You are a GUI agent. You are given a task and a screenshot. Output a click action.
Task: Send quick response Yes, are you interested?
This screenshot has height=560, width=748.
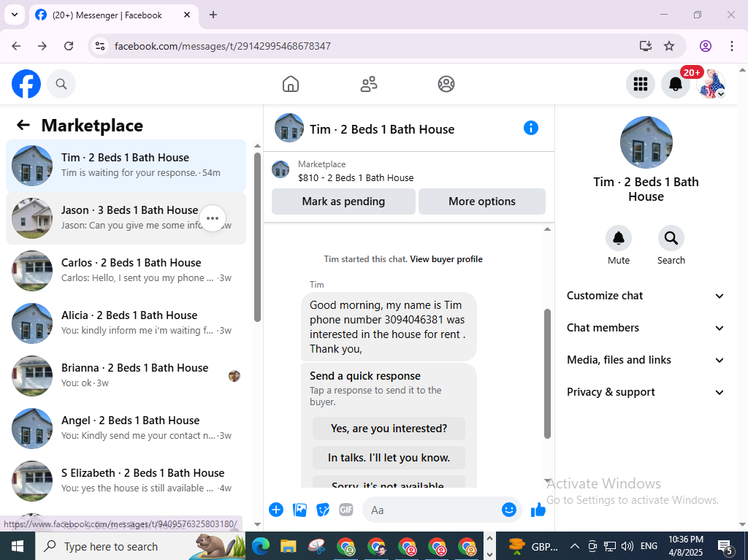click(x=389, y=429)
